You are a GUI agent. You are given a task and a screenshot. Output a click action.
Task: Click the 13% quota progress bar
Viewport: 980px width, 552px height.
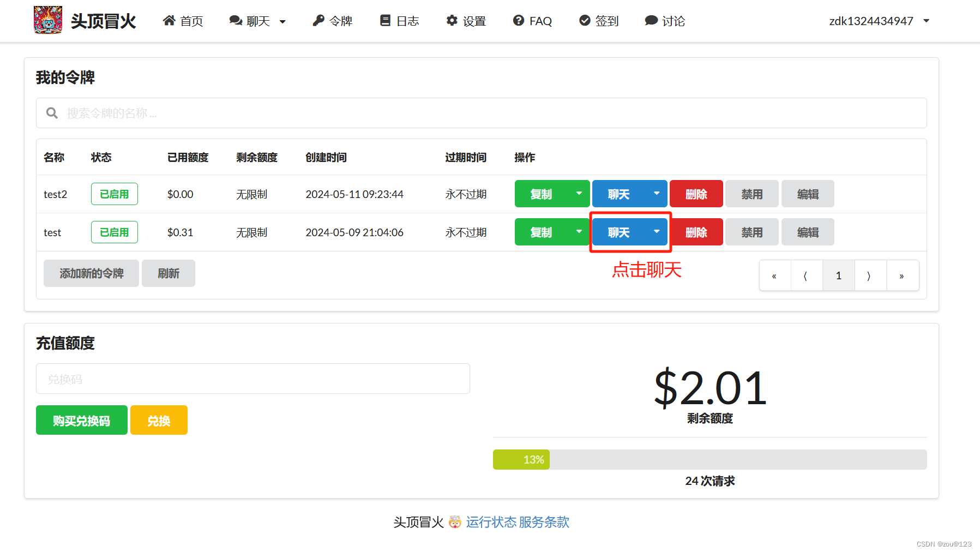(x=710, y=459)
